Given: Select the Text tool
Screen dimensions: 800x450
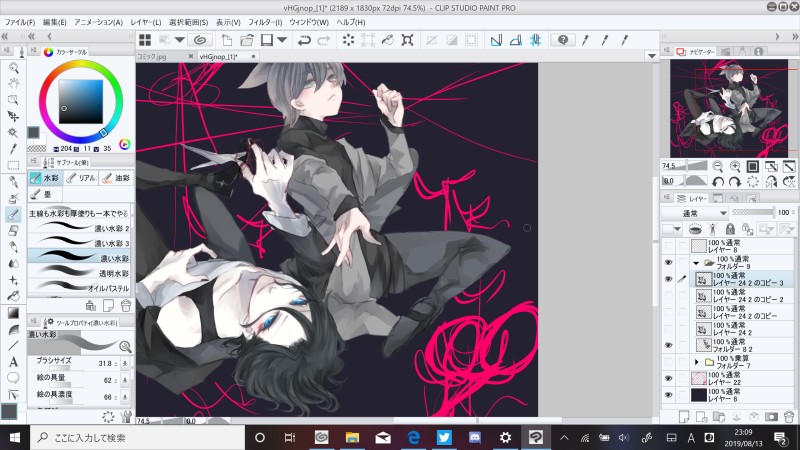Looking at the screenshot, I should tap(13, 362).
